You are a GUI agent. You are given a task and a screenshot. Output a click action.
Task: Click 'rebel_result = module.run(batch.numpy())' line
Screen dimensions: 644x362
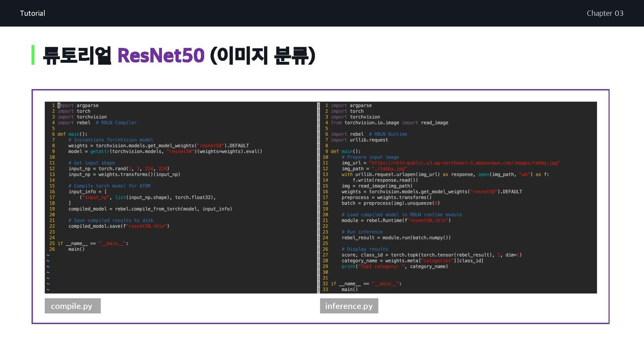pos(396,237)
